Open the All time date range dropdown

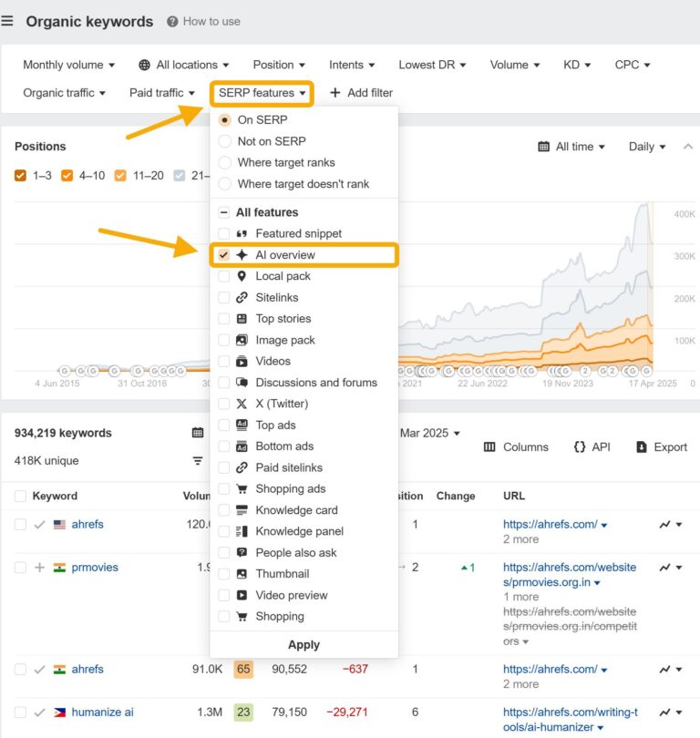pos(572,146)
